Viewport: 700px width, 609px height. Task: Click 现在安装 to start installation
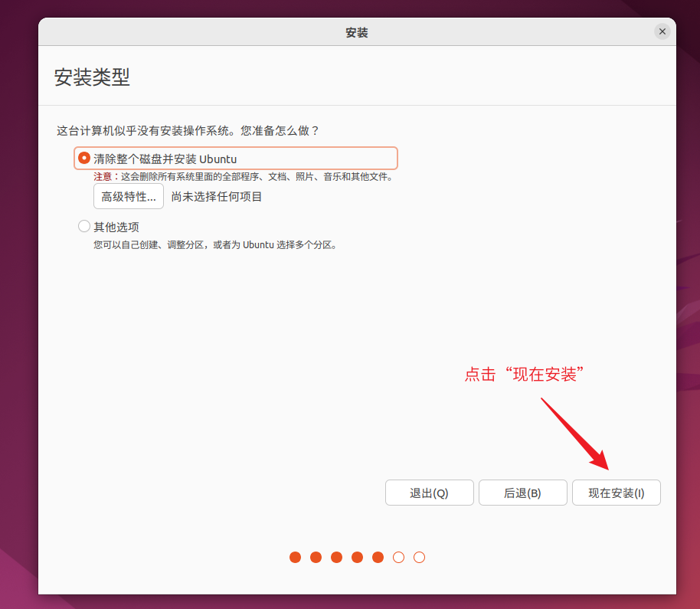pos(616,493)
